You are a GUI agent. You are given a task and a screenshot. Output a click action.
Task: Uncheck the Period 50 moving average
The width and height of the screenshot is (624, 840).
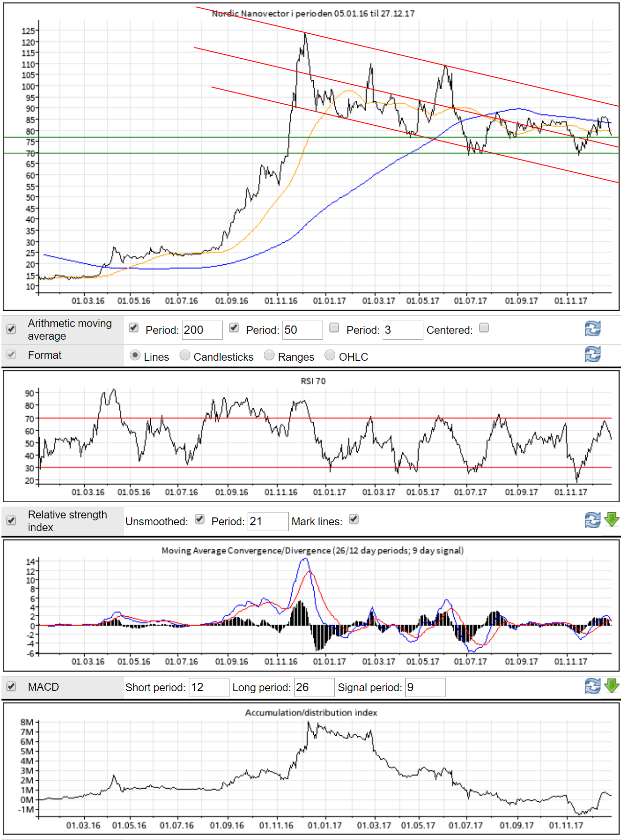tap(234, 327)
